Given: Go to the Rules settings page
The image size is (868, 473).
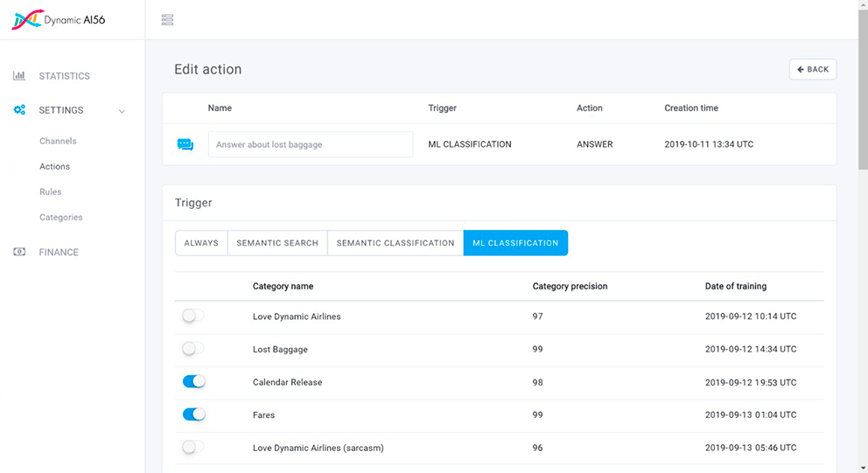Looking at the screenshot, I should [x=51, y=191].
